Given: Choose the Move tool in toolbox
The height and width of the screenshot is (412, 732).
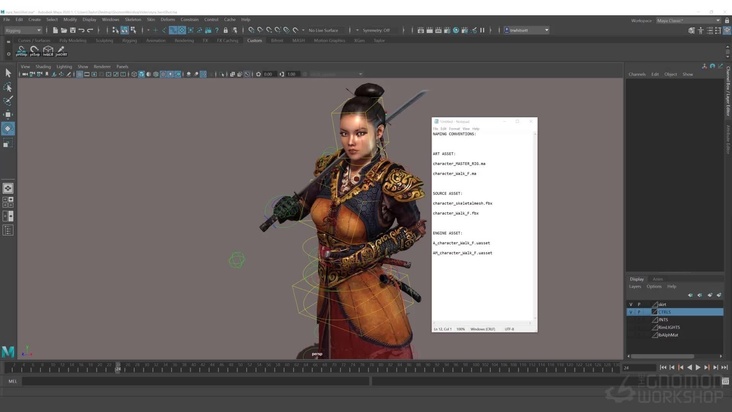Looking at the screenshot, I should (8, 114).
